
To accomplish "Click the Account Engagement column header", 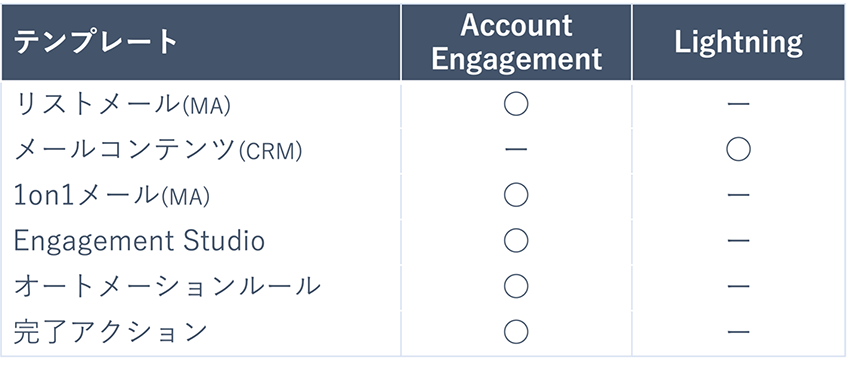I will tap(516, 42).
